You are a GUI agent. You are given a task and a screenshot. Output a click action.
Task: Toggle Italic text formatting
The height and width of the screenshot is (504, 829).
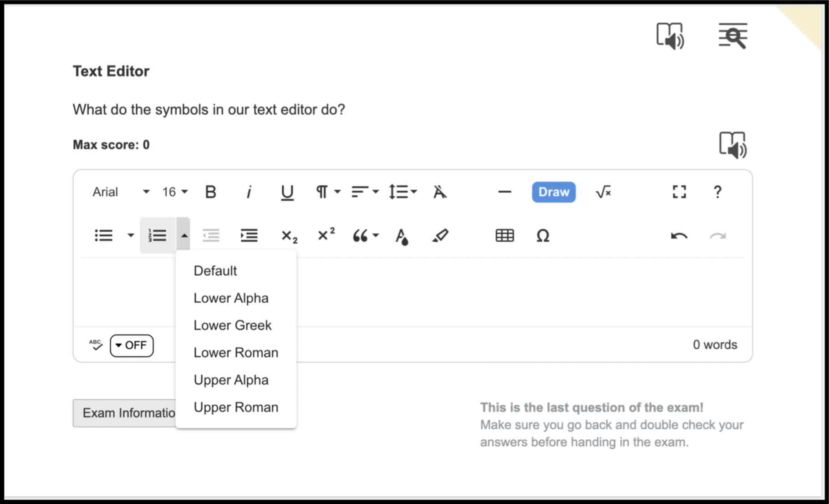(249, 192)
